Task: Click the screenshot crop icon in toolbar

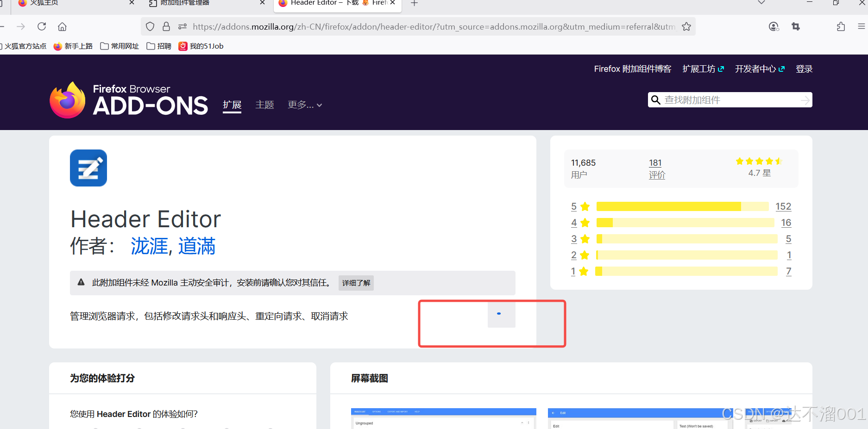Action: tap(795, 26)
